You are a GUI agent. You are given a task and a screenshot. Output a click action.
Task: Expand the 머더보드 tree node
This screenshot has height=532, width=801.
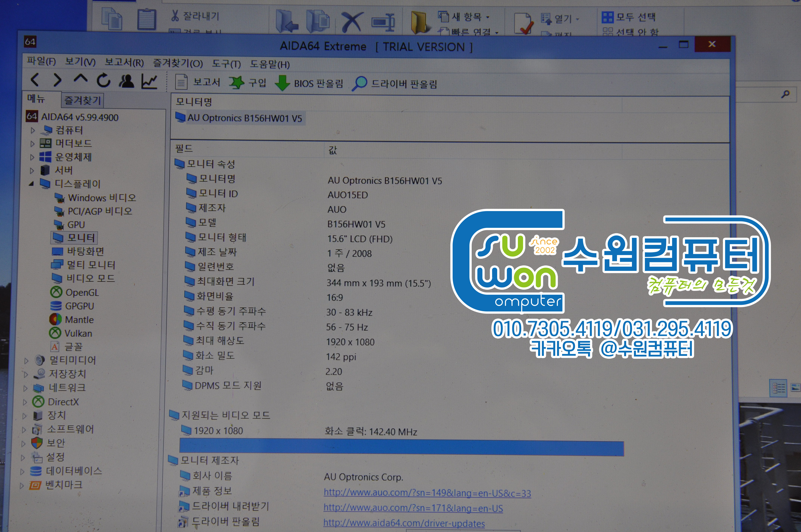(x=33, y=144)
